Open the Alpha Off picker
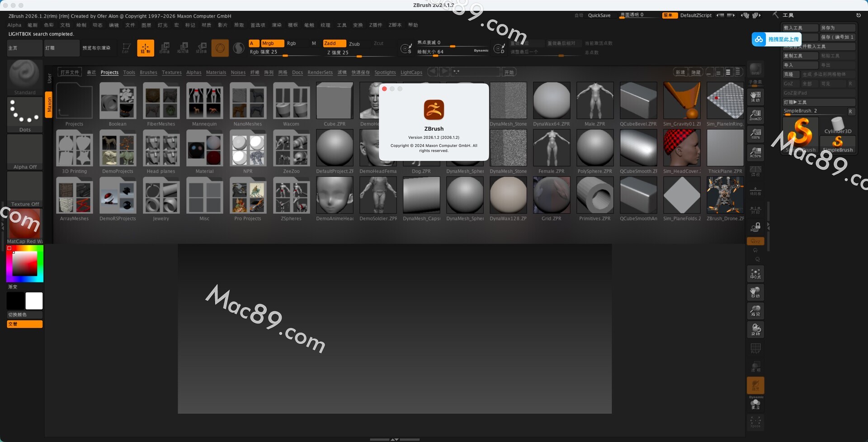 tap(25, 152)
